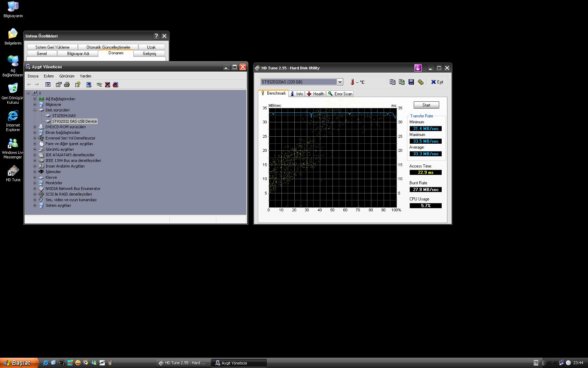Screen dimensions: 588x368
Task: Click Yahoo Messenger smiley quick launch icon
Action: pos(78,363)
